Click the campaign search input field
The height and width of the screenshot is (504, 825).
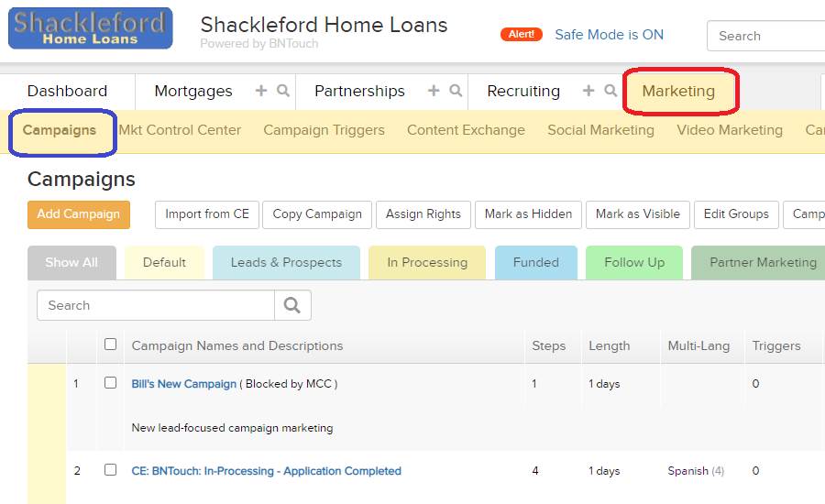[156, 305]
